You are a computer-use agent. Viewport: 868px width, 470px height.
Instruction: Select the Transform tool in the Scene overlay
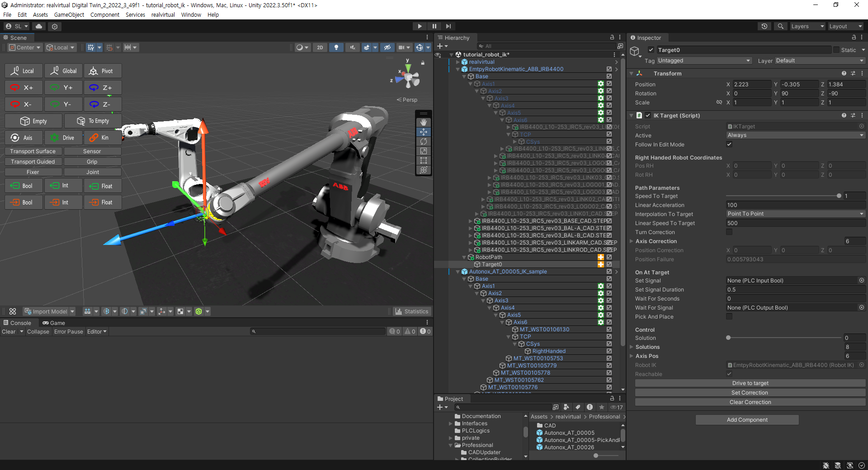tap(424, 170)
